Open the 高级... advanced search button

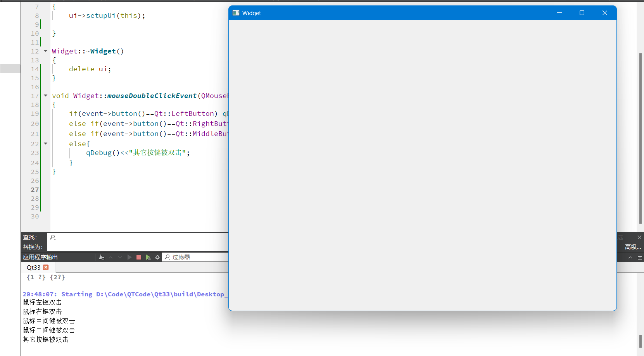click(633, 247)
